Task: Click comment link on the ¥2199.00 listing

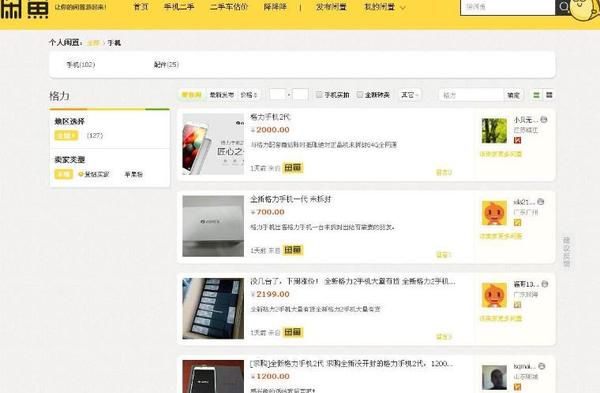Action: tap(444, 337)
